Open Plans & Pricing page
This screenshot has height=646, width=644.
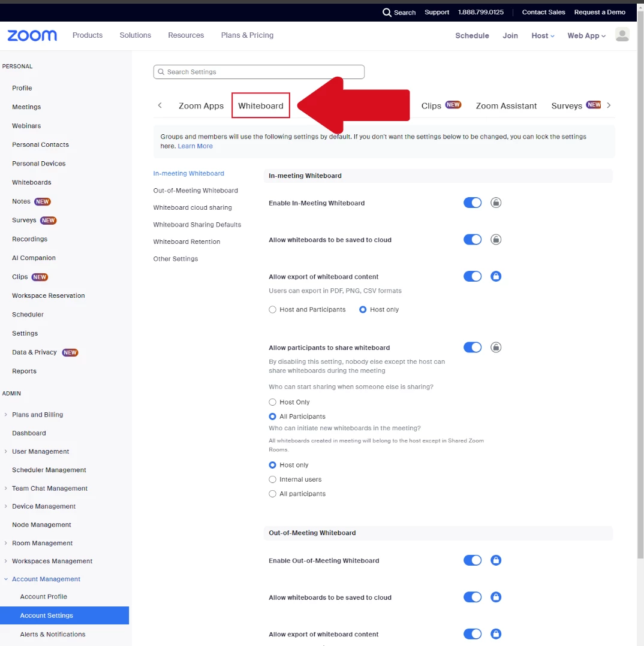click(248, 35)
